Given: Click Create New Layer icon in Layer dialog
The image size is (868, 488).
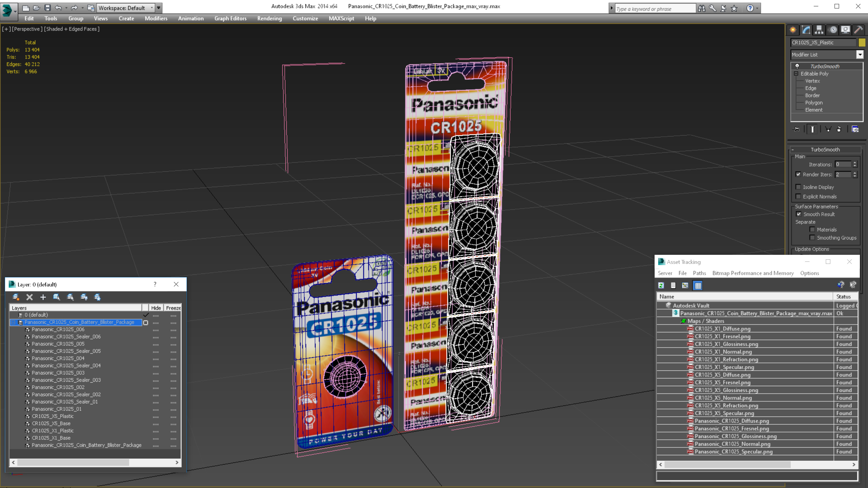Looking at the screenshot, I should [16, 297].
